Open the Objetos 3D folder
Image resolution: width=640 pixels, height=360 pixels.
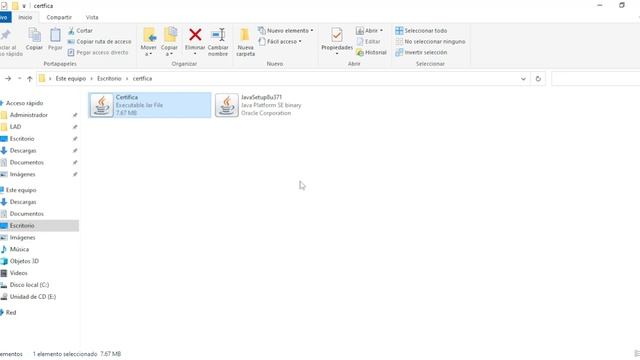pyautogui.click(x=24, y=261)
